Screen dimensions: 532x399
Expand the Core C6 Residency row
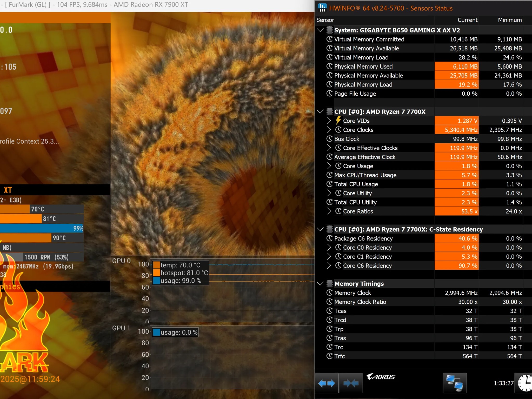329,265
